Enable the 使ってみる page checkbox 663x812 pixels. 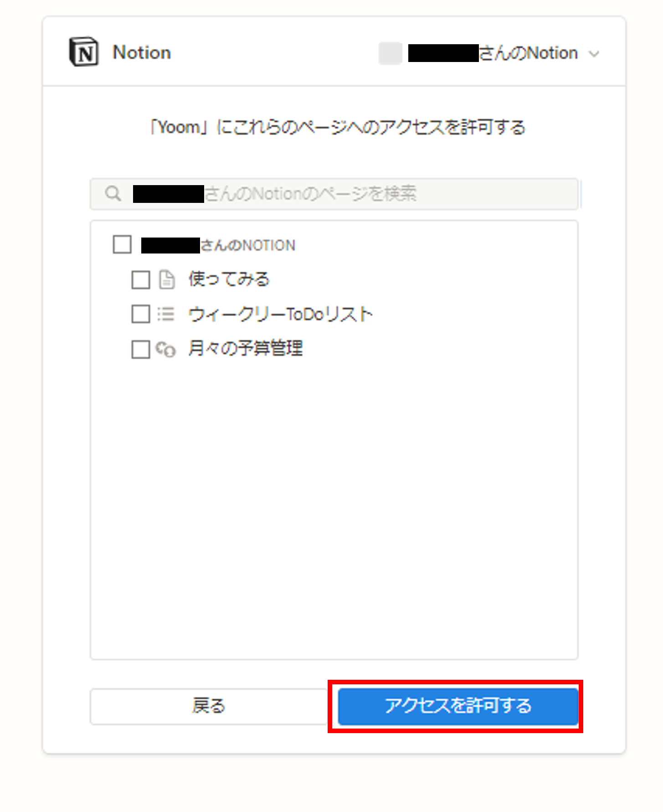click(140, 279)
